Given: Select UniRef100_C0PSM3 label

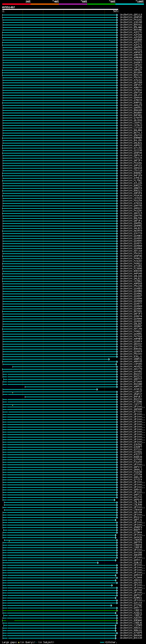Looking at the screenshot, I should tap(131, 364).
